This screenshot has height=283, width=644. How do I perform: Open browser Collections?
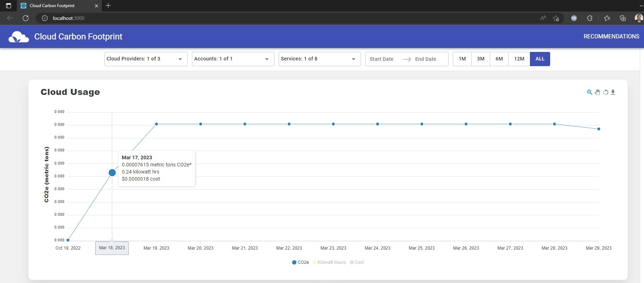[x=623, y=18]
